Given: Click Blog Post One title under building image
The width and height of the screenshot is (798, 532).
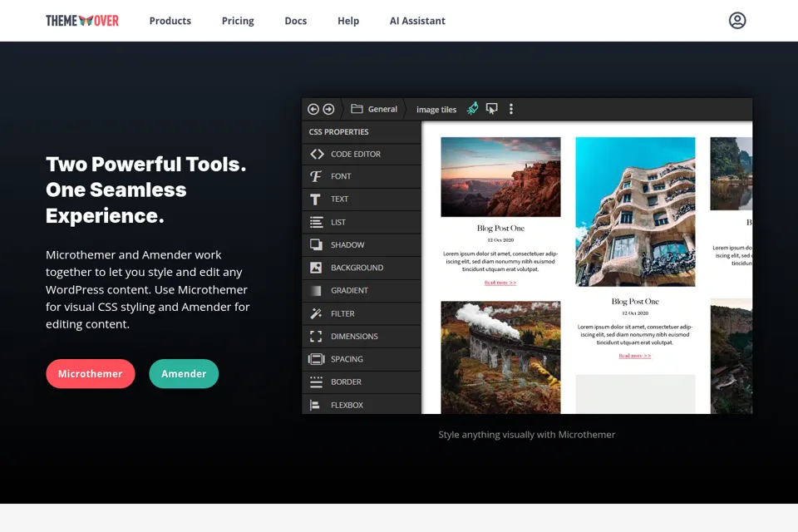Looking at the screenshot, I should pos(635,302).
